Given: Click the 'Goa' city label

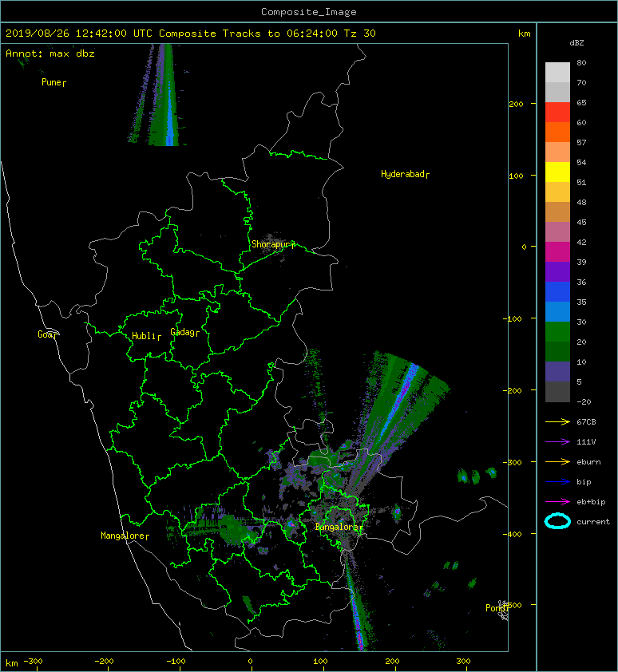Looking at the screenshot, I should [45, 334].
